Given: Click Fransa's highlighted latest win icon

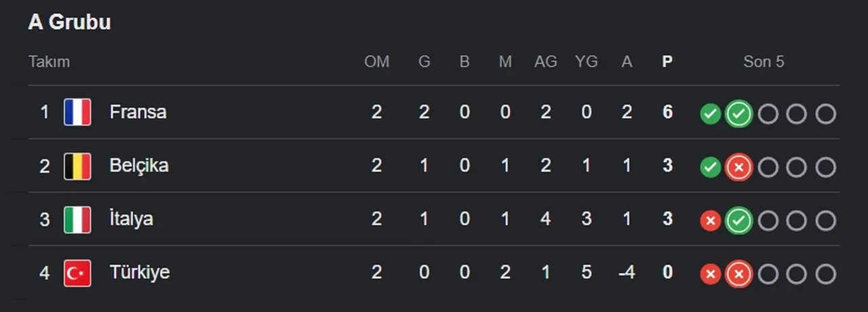Looking at the screenshot, I should tap(738, 114).
